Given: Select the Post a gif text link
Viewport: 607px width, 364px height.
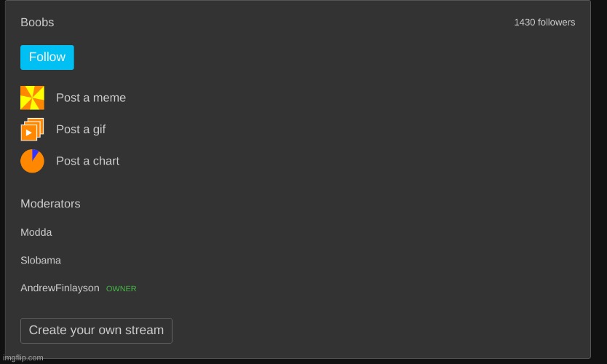Looking at the screenshot, I should click(81, 130).
